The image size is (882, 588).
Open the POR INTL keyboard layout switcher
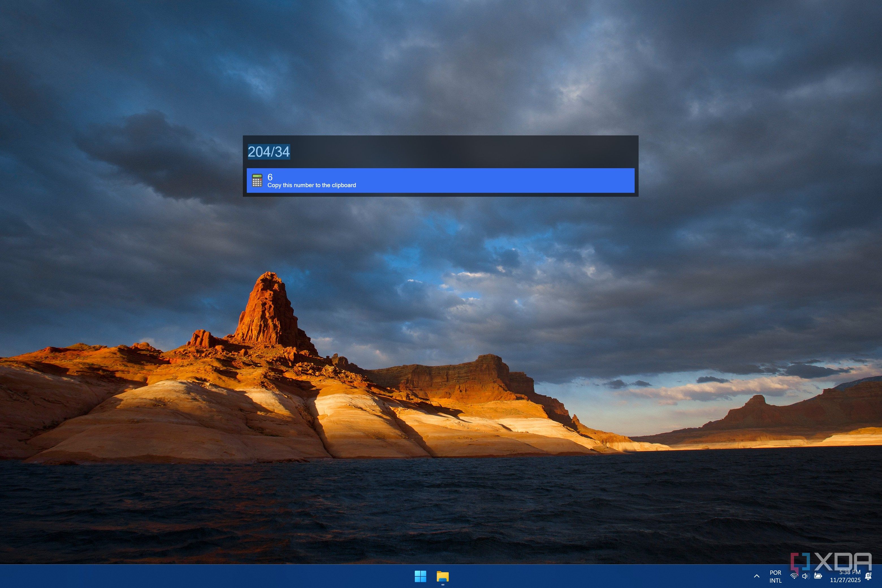pos(775,577)
